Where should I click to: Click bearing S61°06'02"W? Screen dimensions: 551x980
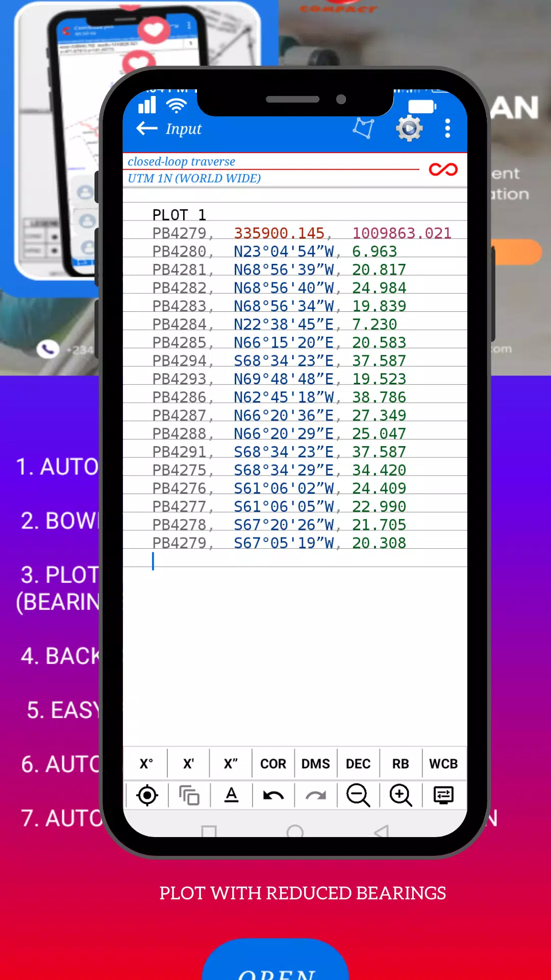(284, 488)
